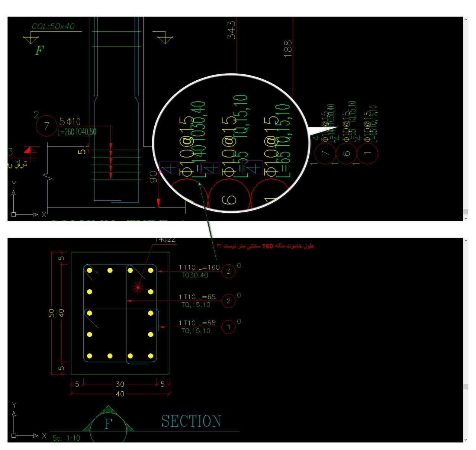Click the lower viewport's scroll-down arrow
The image size is (476, 450).
466,439
